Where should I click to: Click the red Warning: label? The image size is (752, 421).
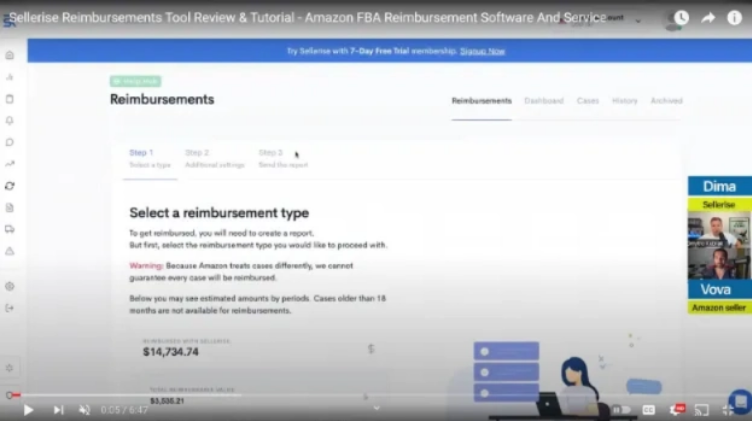click(x=146, y=266)
